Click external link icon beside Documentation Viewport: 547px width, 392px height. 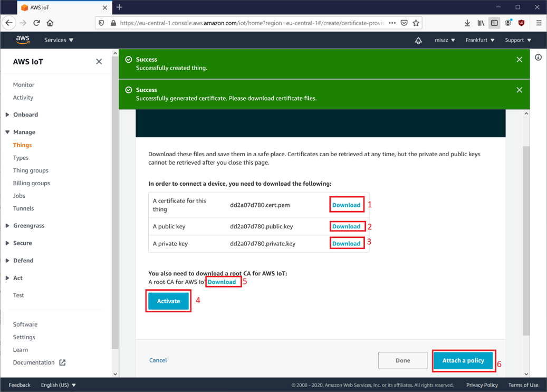[x=62, y=362]
